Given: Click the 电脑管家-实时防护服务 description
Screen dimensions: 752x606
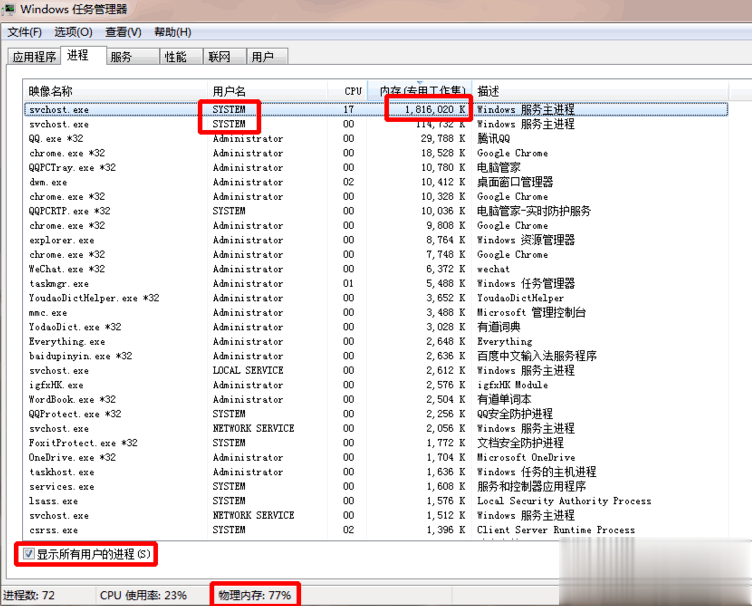Looking at the screenshot, I should (x=534, y=211).
